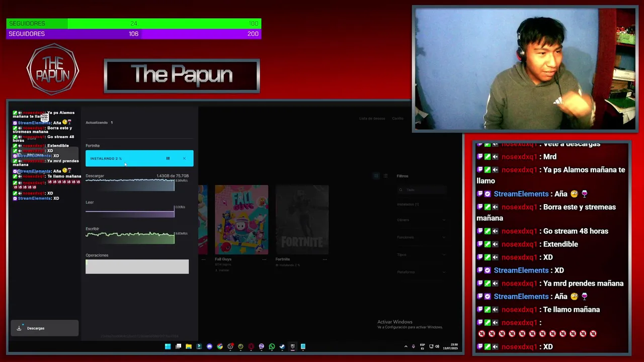Click Instalando 2 % under Fortnite cover

click(x=288, y=265)
